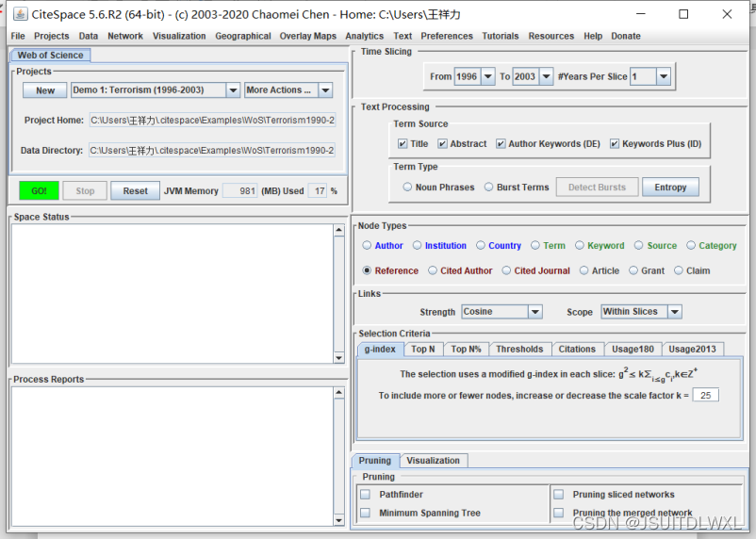Viewport: 756px width, 539px height.
Task: Toggle Keywords Plus (ID) checkbox
Action: [615, 143]
